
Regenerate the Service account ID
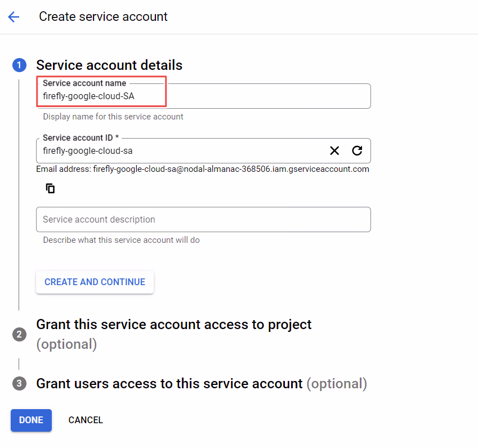tap(357, 150)
